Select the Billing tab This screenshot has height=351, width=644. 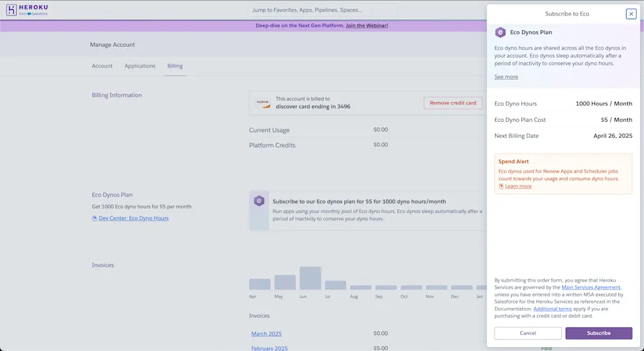(175, 65)
